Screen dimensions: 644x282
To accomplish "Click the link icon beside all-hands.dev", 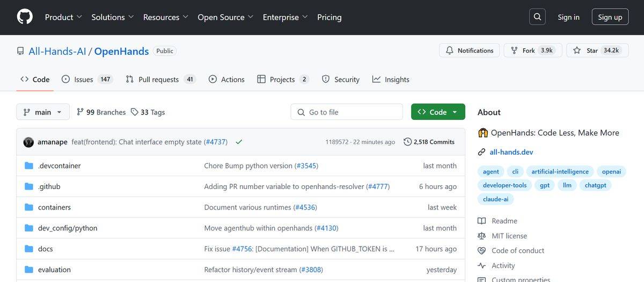I will click(481, 152).
